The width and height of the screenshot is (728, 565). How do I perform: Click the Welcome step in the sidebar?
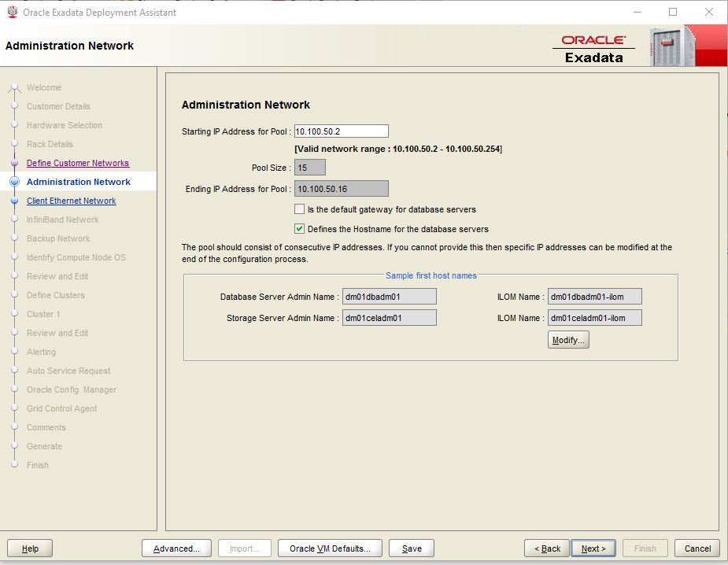pyautogui.click(x=44, y=87)
